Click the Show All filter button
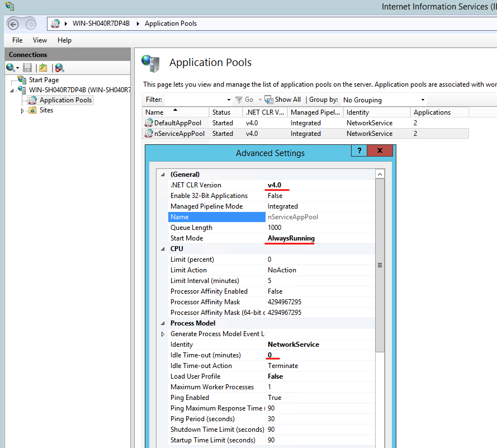The height and width of the screenshot is (448, 497). click(x=283, y=100)
